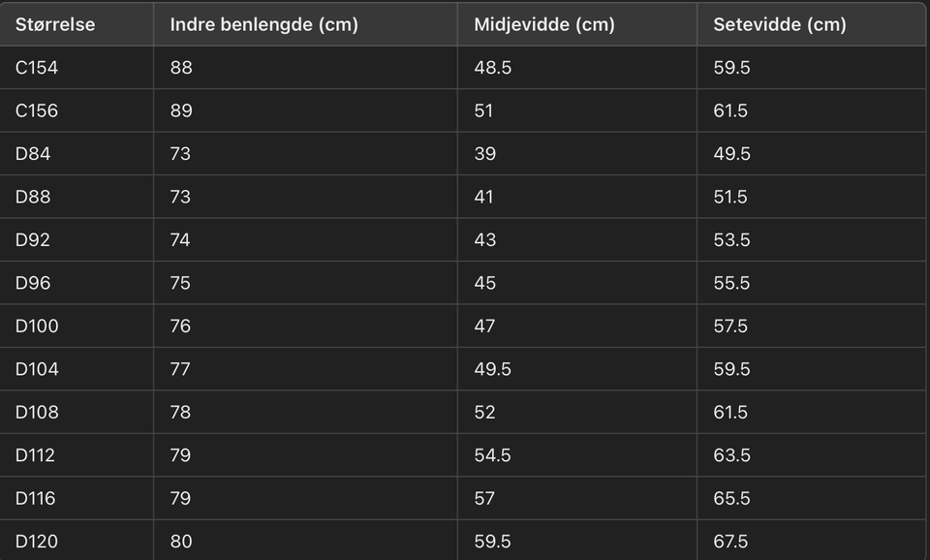This screenshot has width=930, height=560.
Task: Click the Midjevidde (cm) column header
Action: click(x=544, y=24)
